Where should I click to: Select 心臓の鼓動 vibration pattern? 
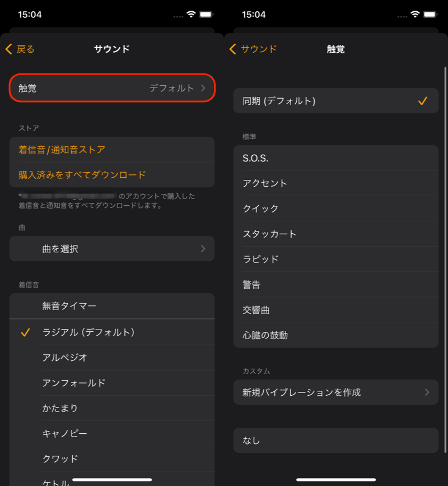[336, 335]
